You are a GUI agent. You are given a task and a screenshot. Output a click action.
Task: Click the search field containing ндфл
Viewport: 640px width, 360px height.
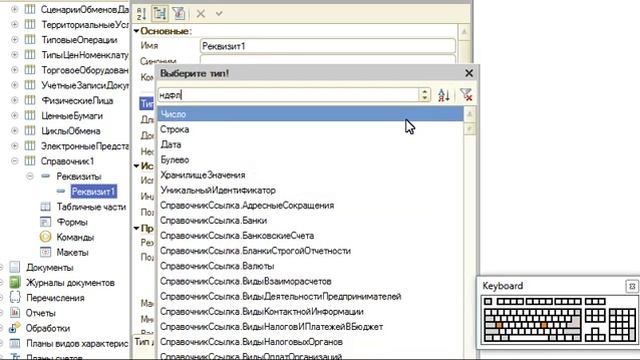click(288, 95)
